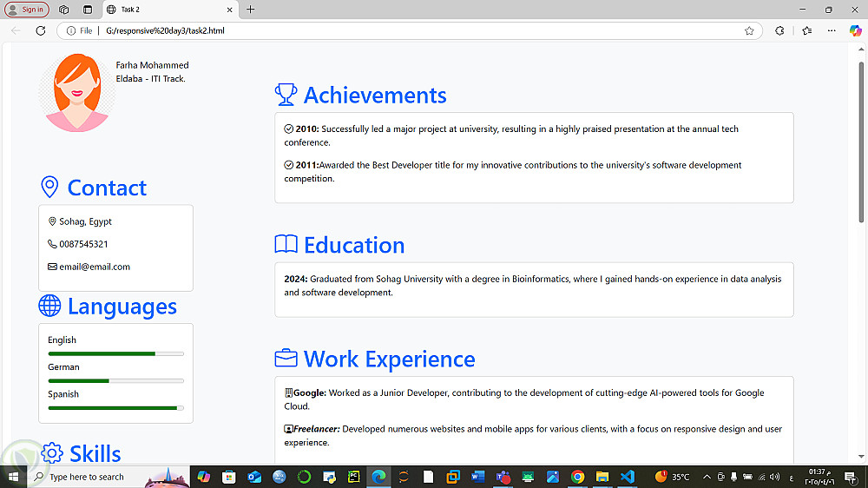Screen dimensions: 868x488
Task: Click the trophy icon beside Achievements
Action: (x=286, y=95)
